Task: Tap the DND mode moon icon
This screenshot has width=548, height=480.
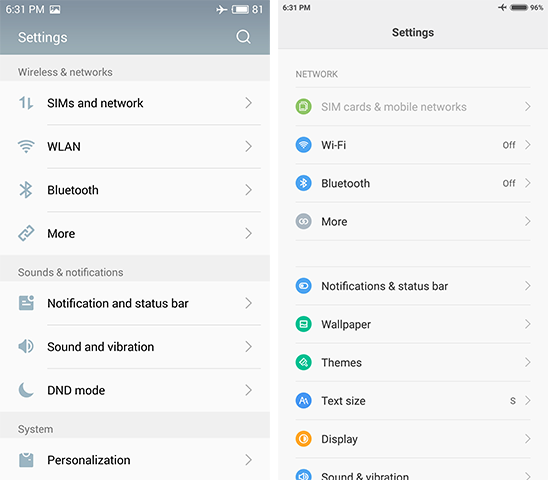Action: point(26,390)
